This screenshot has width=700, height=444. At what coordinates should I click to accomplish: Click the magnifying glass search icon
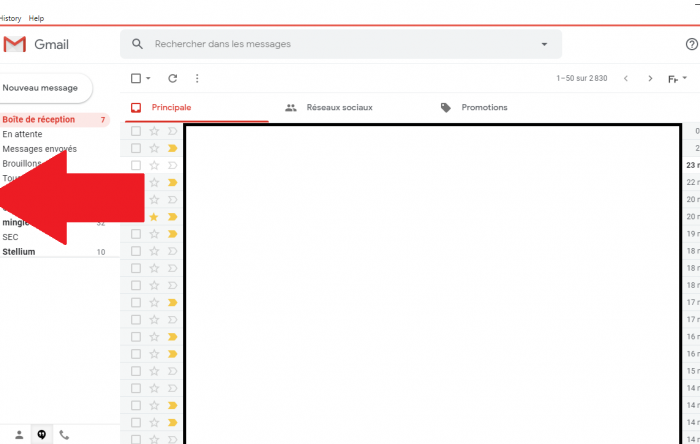138,44
